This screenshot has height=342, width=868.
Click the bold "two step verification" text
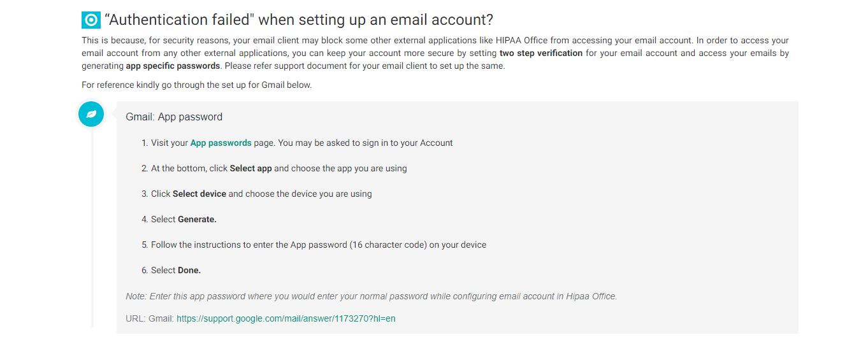coord(541,53)
